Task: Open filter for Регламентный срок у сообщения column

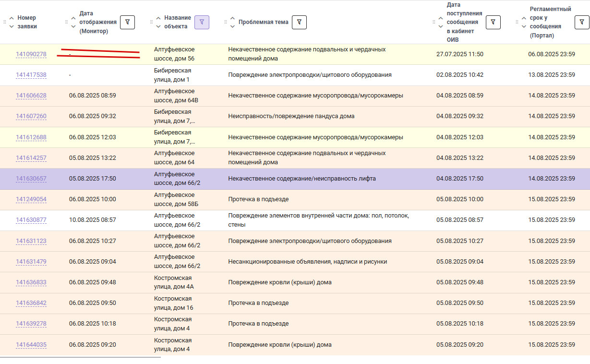Action: [582, 22]
